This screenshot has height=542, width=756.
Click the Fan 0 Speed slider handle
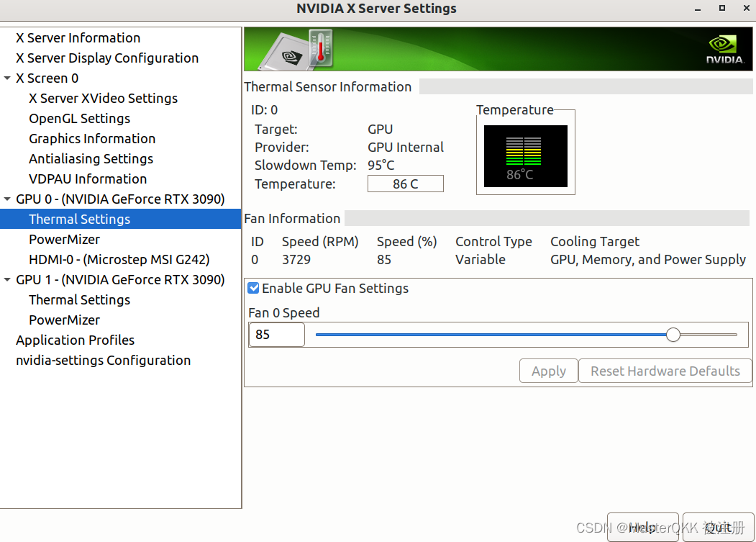pos(673,335)
